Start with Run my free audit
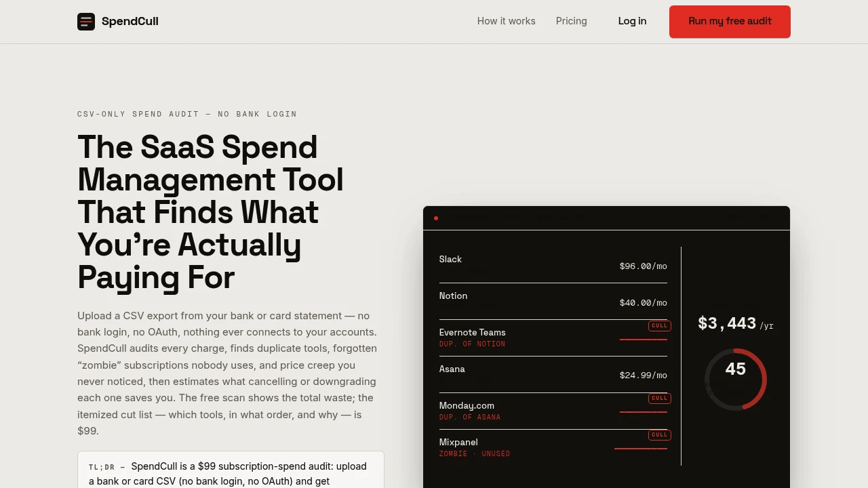The height and width of the screenshot is (488, 868). pos(730,22)
